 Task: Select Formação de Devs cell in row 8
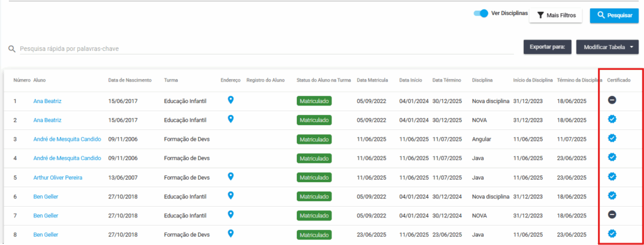pos(187,235)
